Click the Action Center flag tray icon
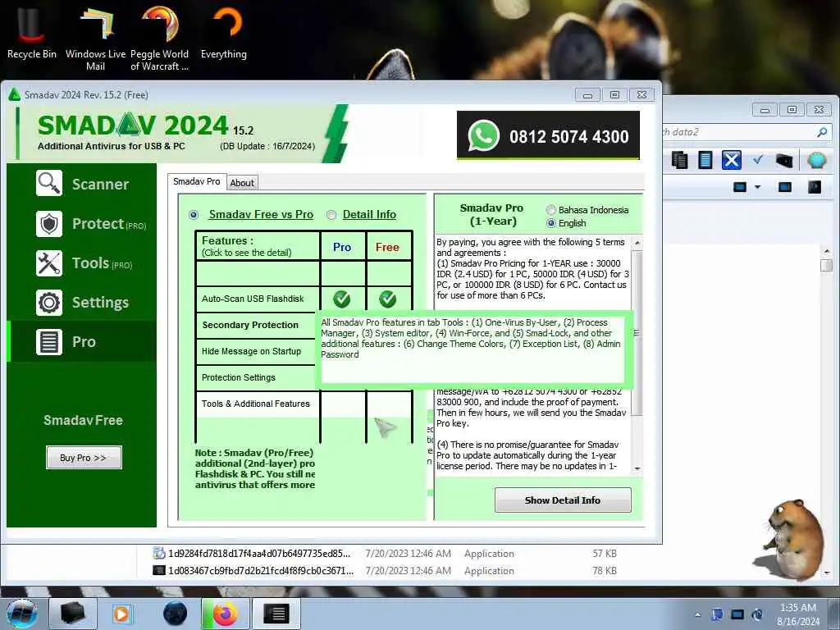The height and width of the screenshot is (630, 840). [717, 614]
